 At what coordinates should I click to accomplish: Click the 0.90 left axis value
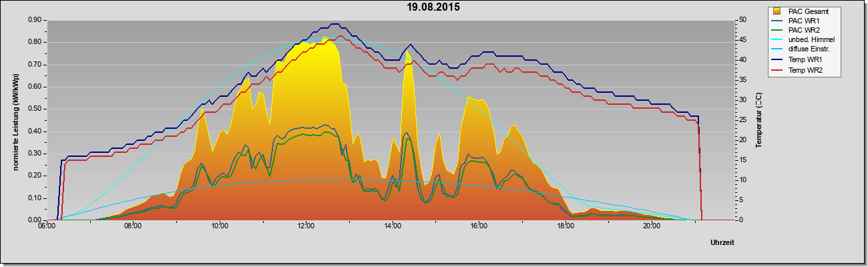[x=35, y=20]
